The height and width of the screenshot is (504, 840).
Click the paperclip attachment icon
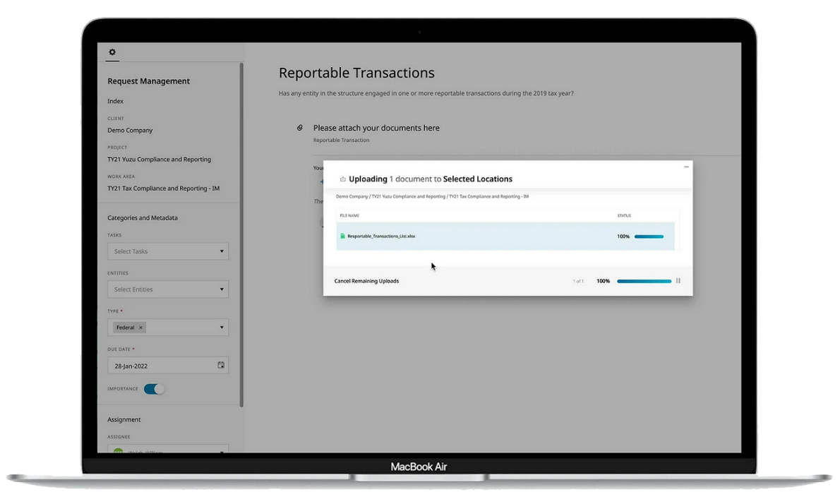pos(300,128)
